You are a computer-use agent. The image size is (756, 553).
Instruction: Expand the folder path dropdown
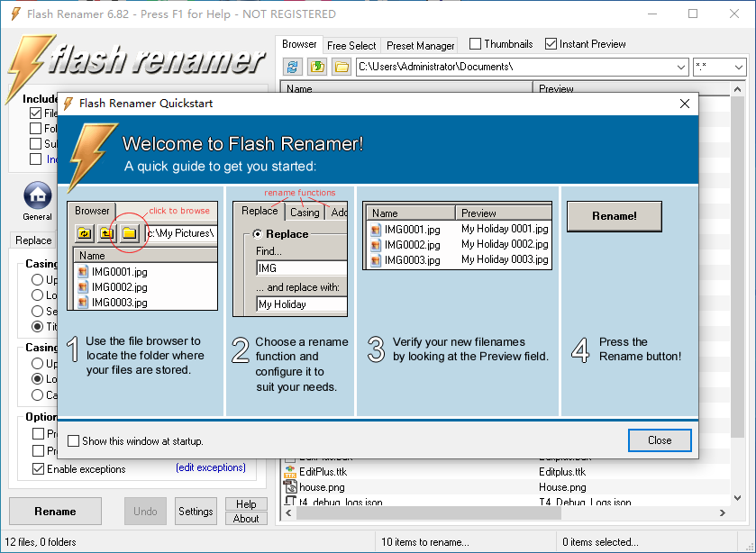[x=680, y=67]
